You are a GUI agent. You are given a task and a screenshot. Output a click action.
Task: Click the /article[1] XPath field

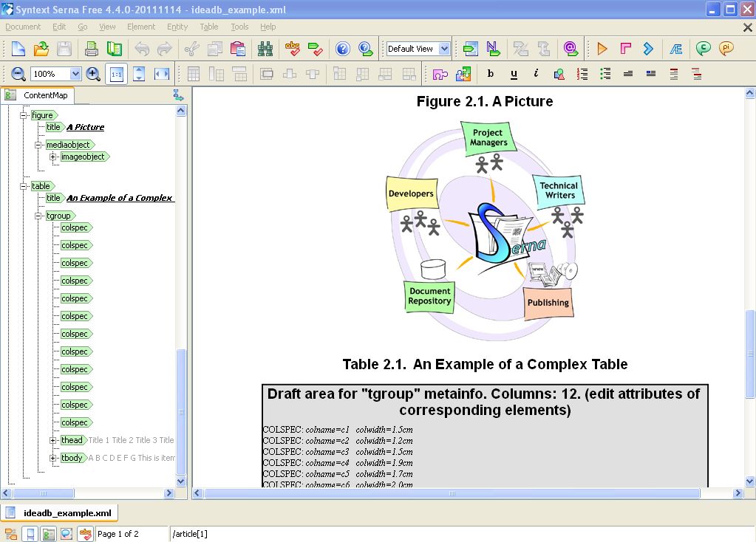(462, 534)
